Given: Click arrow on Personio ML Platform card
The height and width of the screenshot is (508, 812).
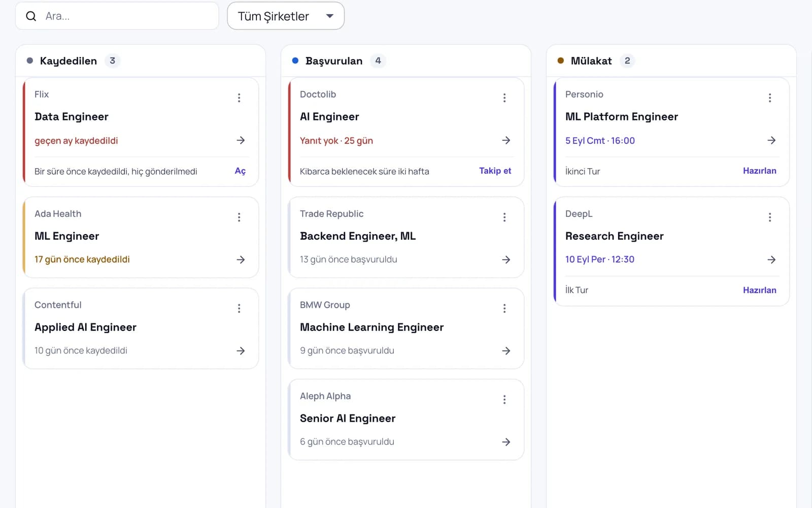Looking at the screenshot, I should [x=771, y=140].
